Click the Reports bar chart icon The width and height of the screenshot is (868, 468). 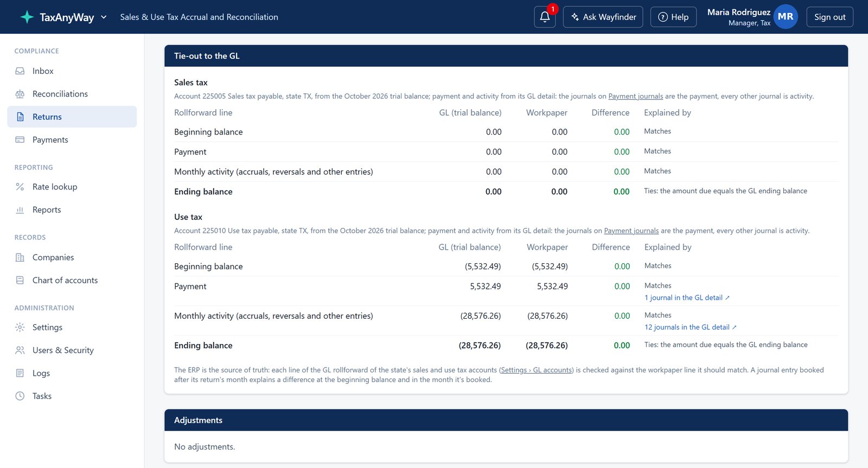pyautogui.click(x=20, y=210)
